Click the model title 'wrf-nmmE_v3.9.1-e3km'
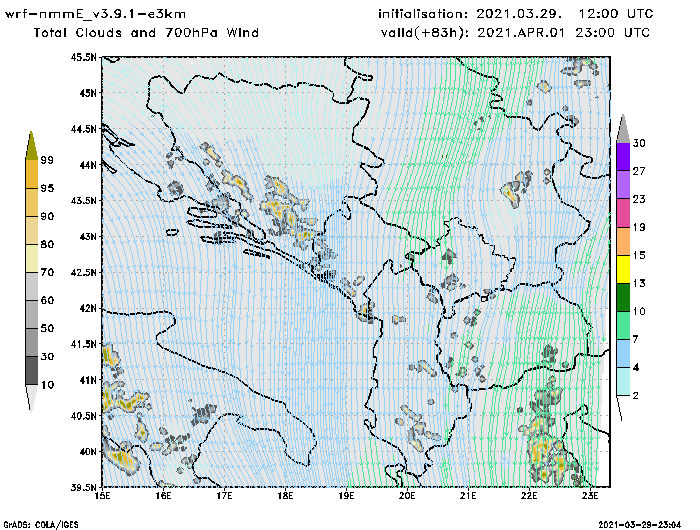 click(x=95, y=14)
